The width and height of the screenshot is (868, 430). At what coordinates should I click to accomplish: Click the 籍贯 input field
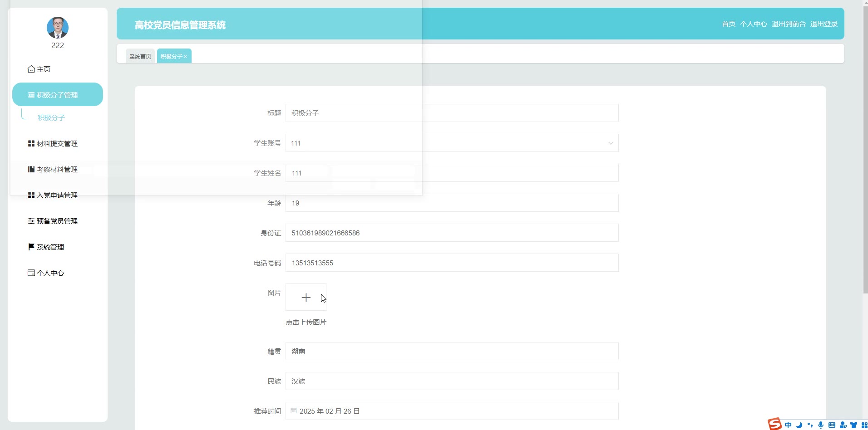tap(452, 351)
